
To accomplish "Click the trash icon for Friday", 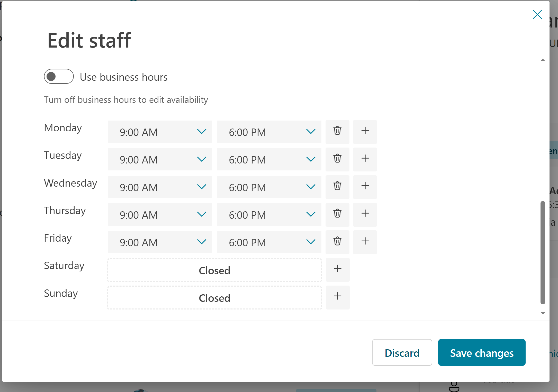I will (337, 242).
